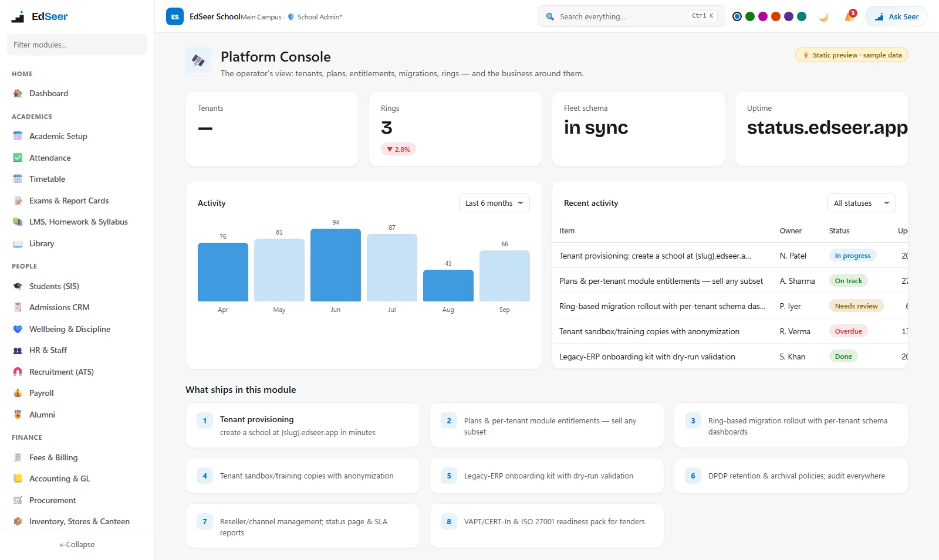Click the Recruitment (ATS) magnet icon
Viewport: 939px width, 560px height.
[18, 372]
